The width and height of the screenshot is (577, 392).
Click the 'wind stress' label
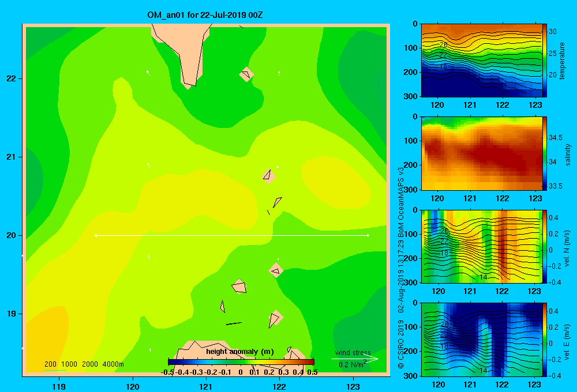[x=353, y=352]
